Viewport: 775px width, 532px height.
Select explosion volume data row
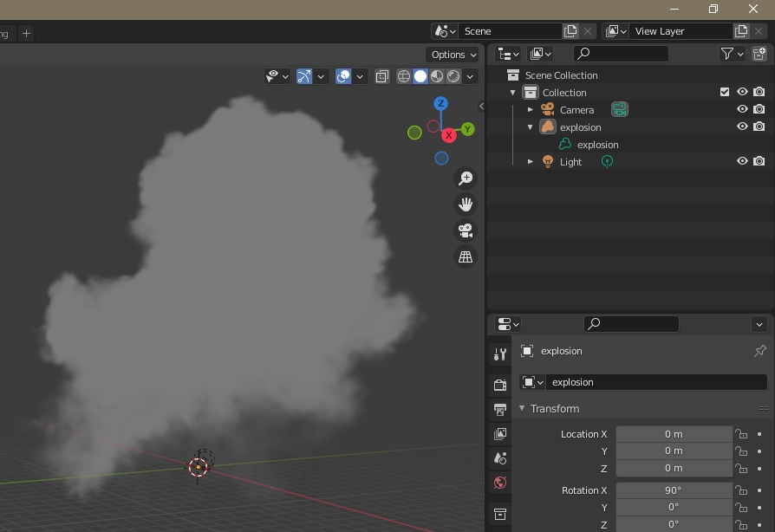pos(630,145)
